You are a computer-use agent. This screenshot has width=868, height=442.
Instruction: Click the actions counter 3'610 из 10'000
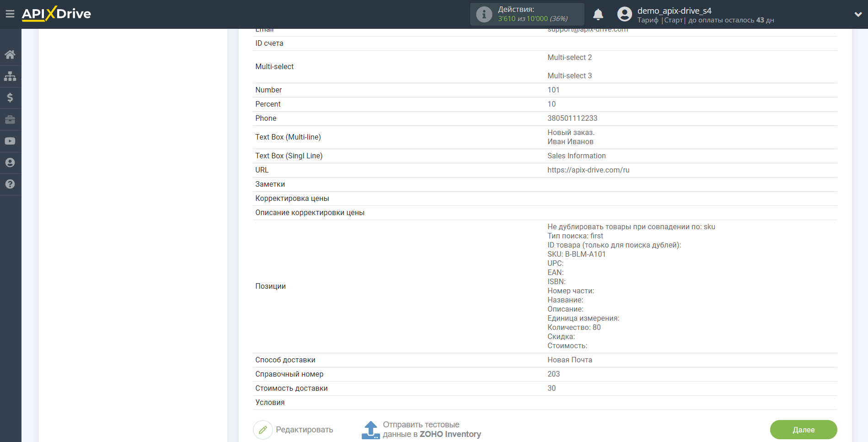click(533, 19)
